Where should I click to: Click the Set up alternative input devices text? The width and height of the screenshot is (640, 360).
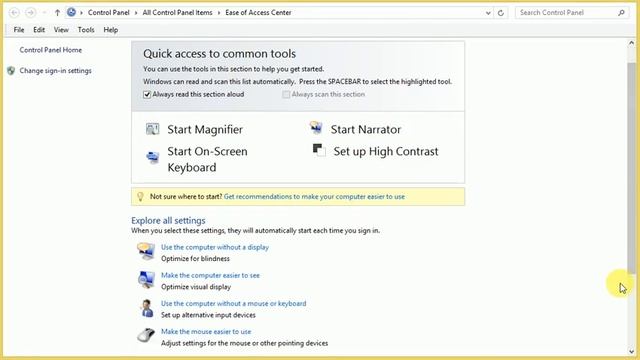pyautogui.click(x=208, y=315)
